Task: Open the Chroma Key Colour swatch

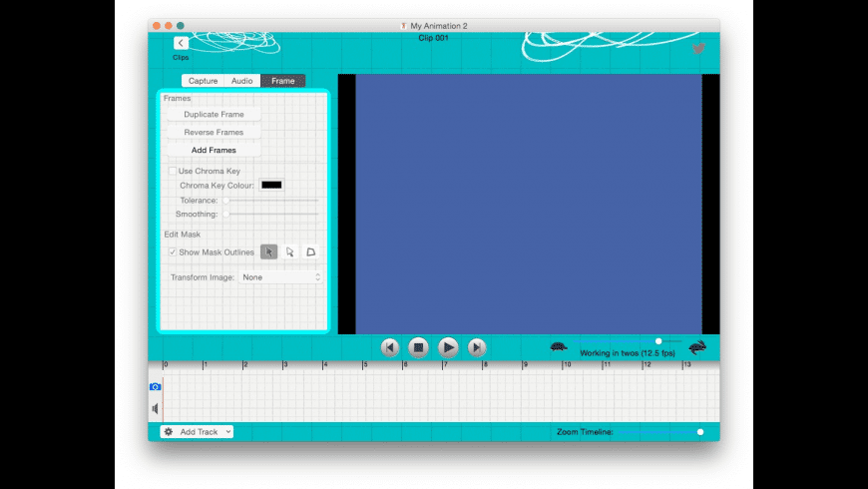Action: click(x=271, y=185)
